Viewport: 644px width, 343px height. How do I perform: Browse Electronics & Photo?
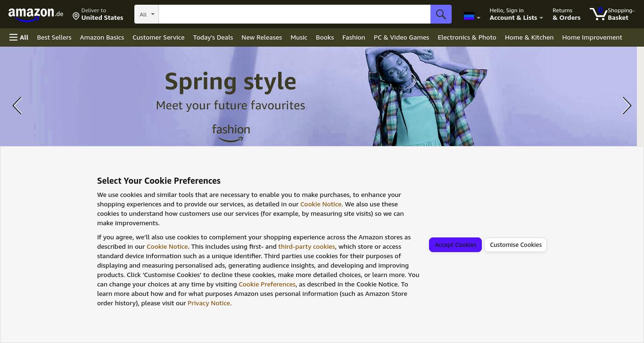coord(467,37)
